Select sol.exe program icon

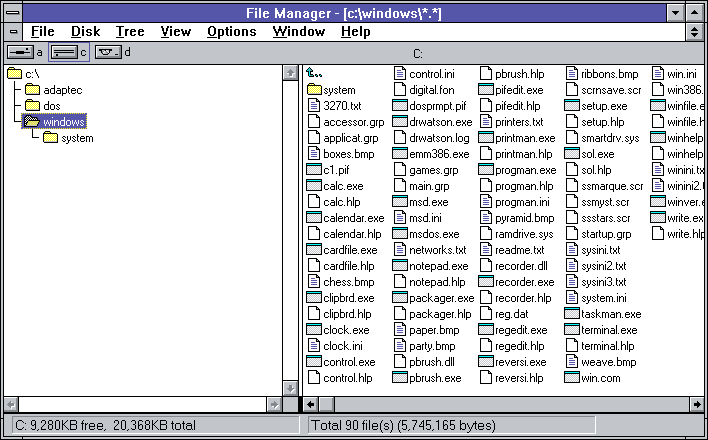572,153
